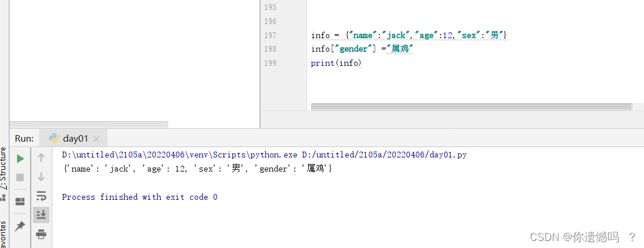This screenshot has height=248, width=644.
Task: Click line number 197 in the gutter
Action: click(271, 35)
